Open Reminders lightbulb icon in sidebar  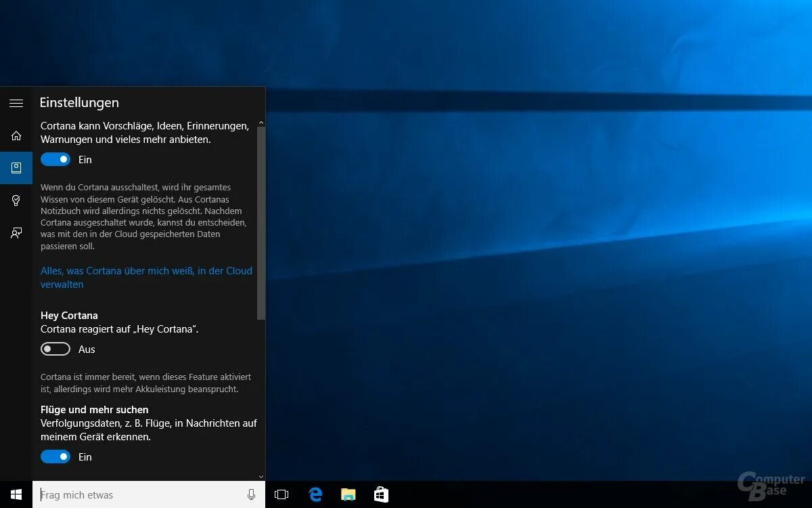(x=16, y=200)
